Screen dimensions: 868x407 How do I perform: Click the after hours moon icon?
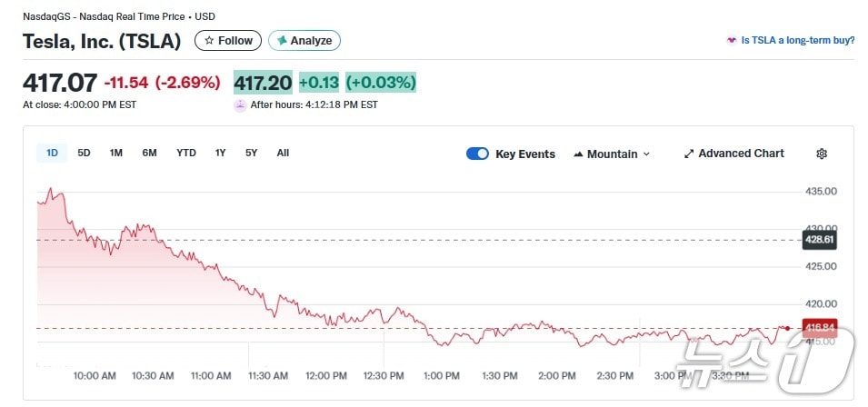[240, 105]
